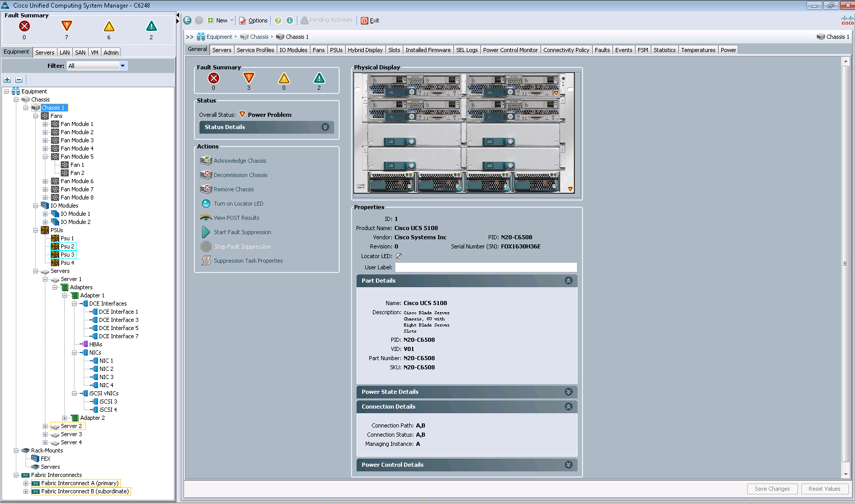
Task: Open the New dropdown arrow
Action: (x=232, y=20)
